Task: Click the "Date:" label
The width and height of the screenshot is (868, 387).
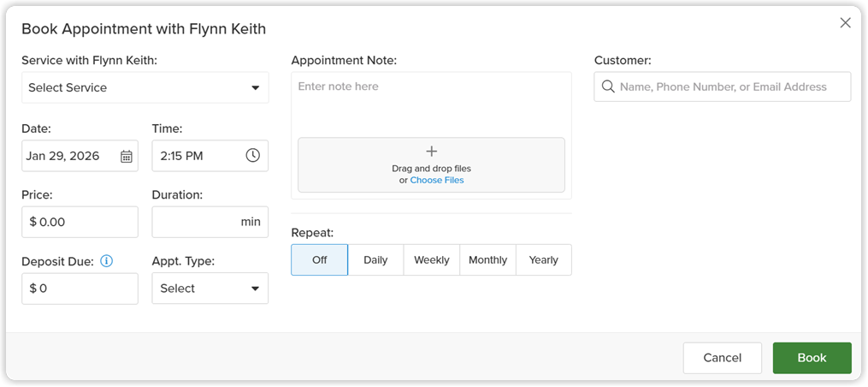Action: coord(36,128)
